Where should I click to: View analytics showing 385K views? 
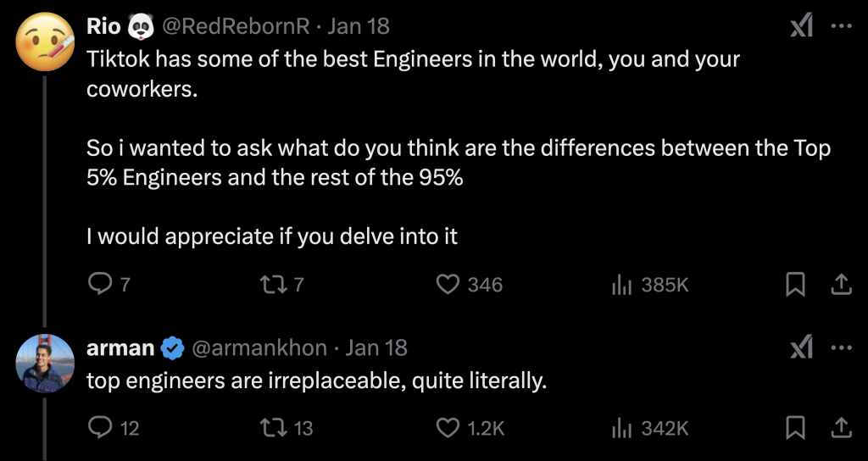click(x=621, y=285)
